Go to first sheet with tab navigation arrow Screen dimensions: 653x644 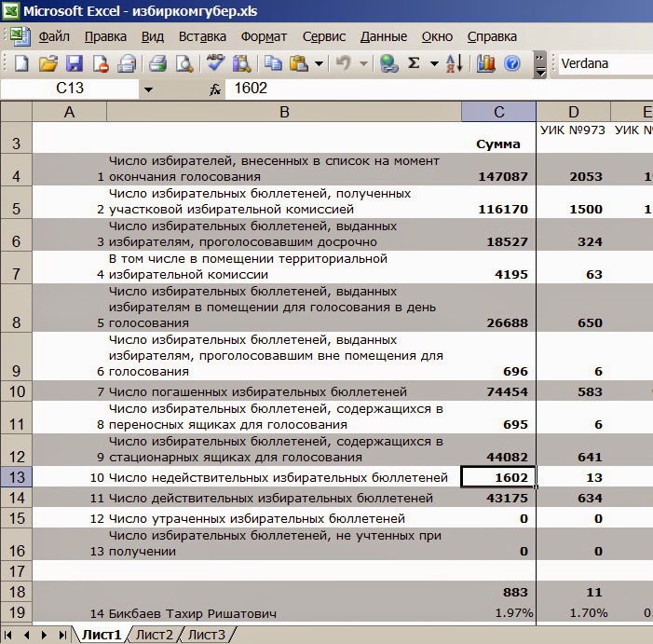pyautogui.click(x=7, y=635)
